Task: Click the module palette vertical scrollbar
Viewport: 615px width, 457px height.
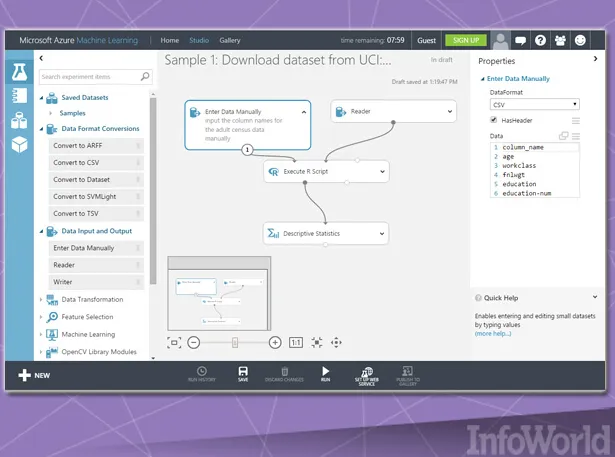Action: click(153, 190)
